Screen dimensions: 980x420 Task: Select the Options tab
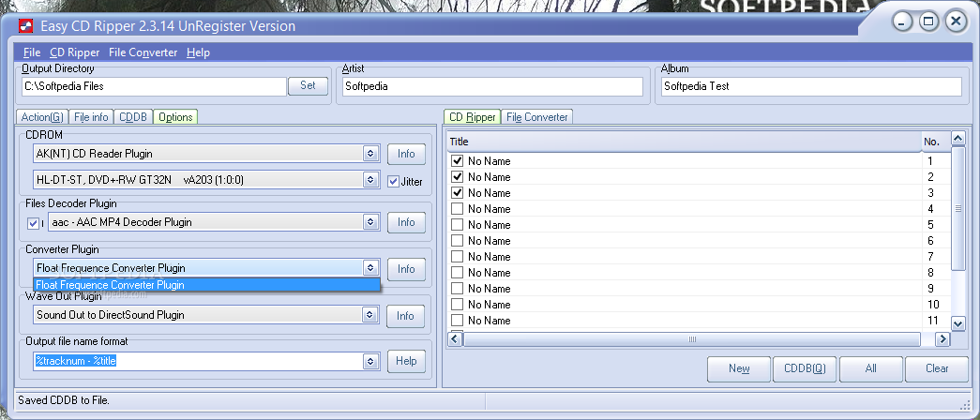coord(175,117)
